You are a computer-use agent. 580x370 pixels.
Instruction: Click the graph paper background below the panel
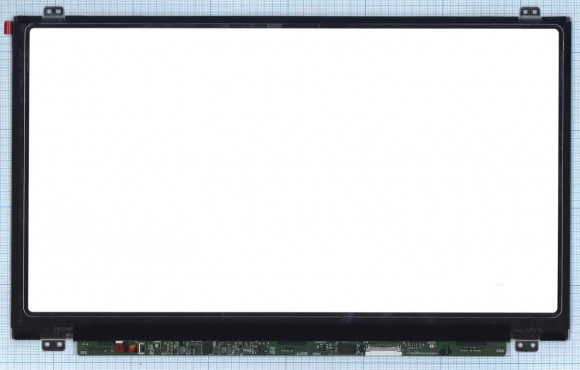tap(290, 363)
